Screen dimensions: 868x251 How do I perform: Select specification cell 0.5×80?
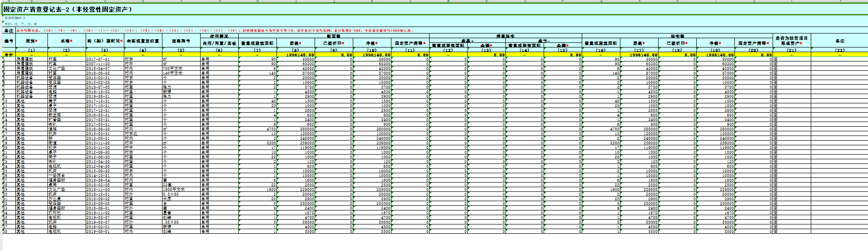click(181, 194)
